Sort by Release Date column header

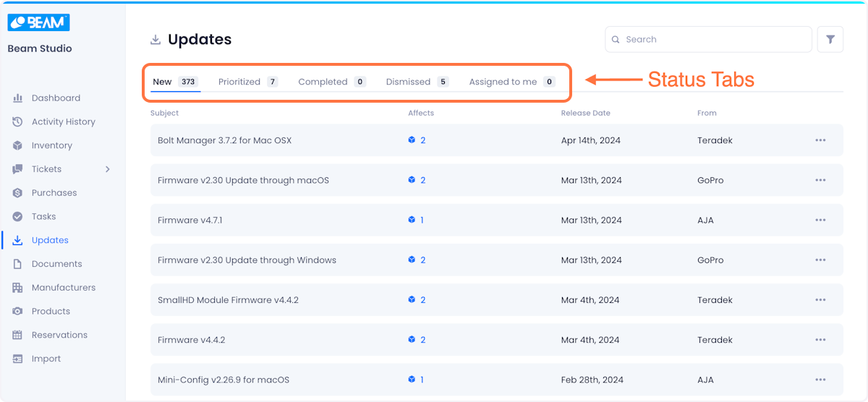point(586,113)
